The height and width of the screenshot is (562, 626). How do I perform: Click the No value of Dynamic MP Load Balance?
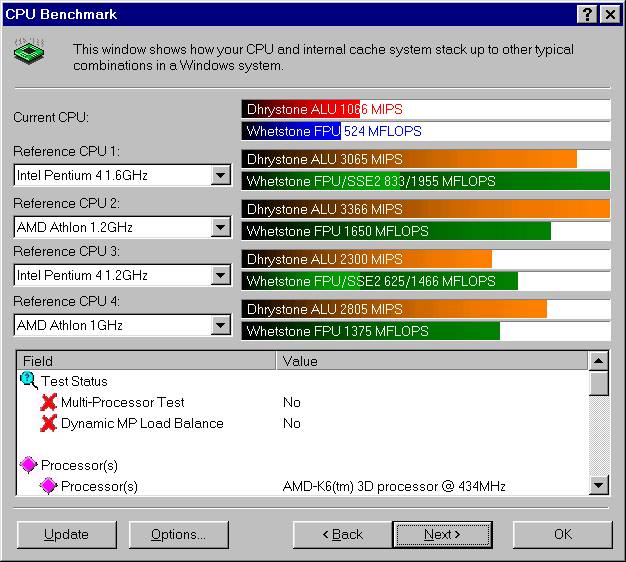(291, 423)
